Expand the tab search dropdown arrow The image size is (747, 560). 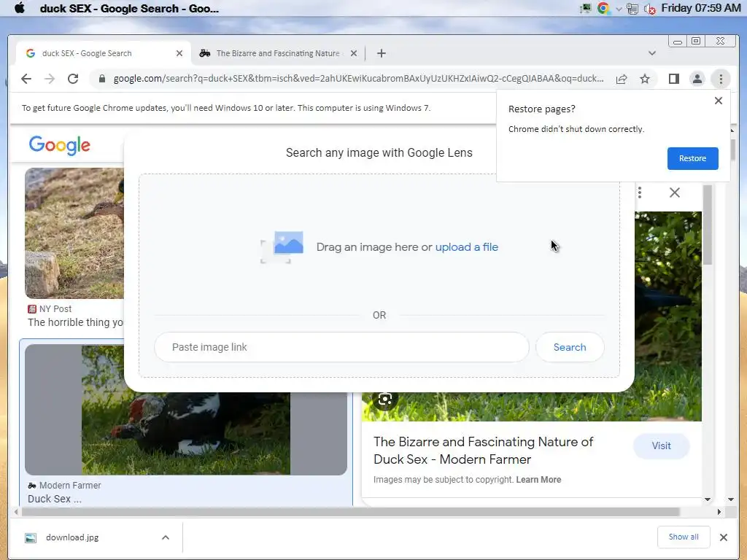coord(652,53)
